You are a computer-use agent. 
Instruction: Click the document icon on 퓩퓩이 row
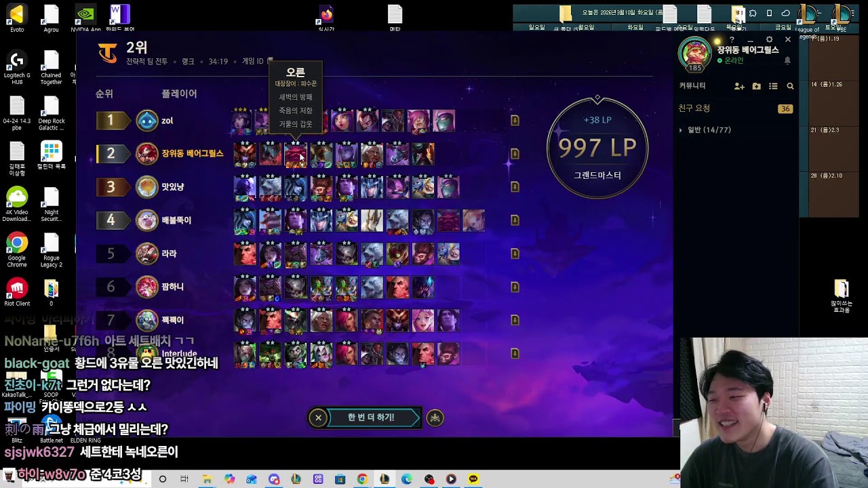pos(515,320)
